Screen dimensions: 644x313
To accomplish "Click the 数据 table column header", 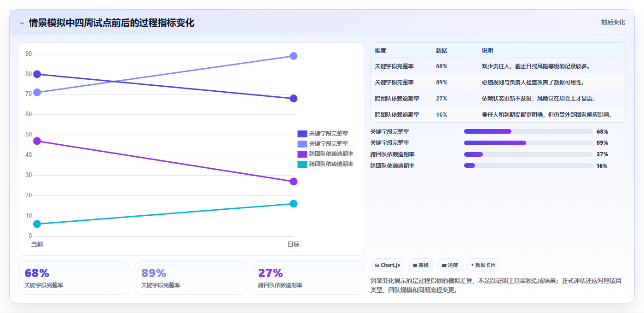I will click(x=441, y=51).
